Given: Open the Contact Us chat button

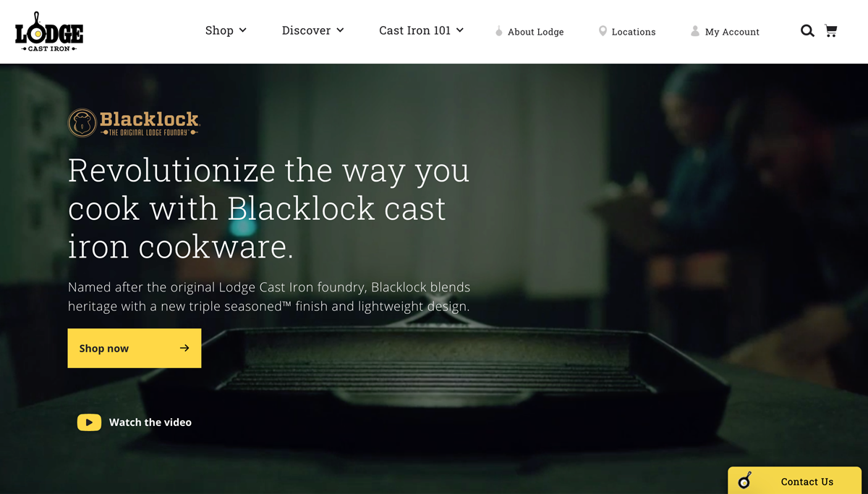Looking at the screenshot, I should (x=794, y=480).
